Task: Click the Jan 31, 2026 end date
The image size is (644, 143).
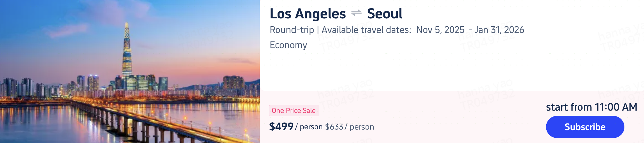Action: click(x=500, y=30)
